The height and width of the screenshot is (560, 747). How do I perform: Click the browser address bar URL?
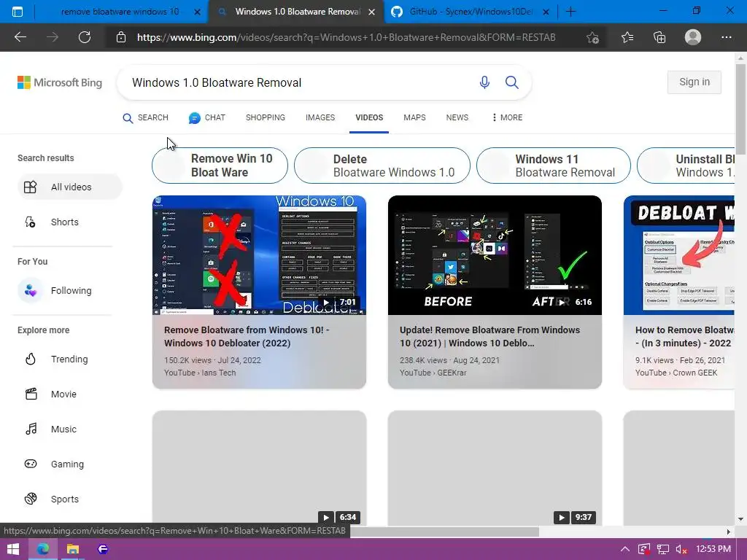pyautogui.click(x=346, y=37)
